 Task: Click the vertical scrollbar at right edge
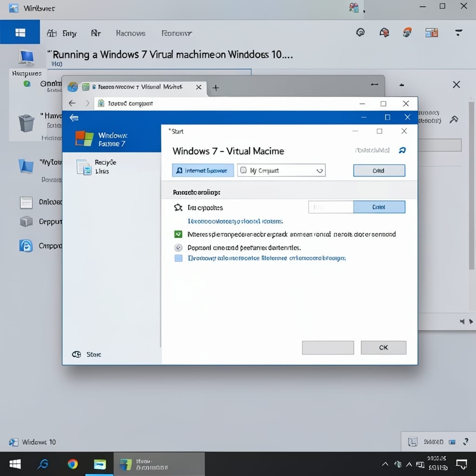pyautogui.click(x=471, y=186)
